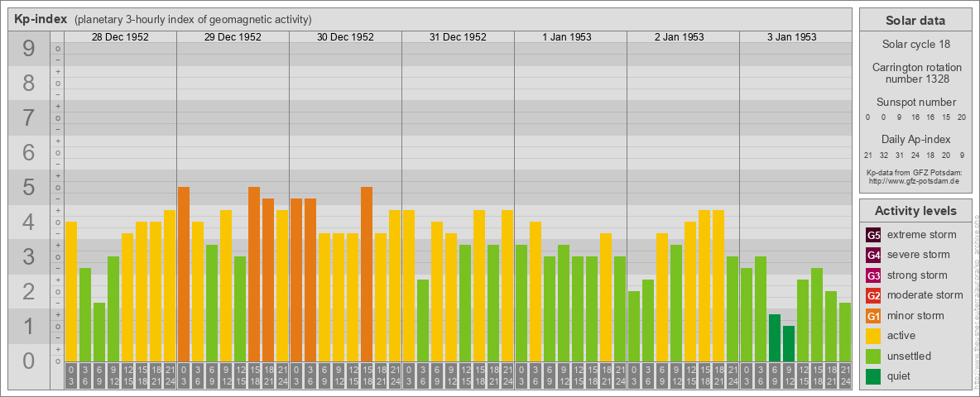Select the 2 Jan 0–3h green bar
The height and width of the screenshot is (397, 980).
(x=634, y=327)
